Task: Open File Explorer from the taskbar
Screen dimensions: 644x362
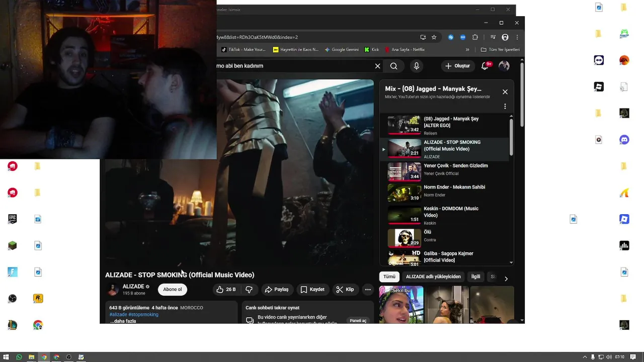Action: pyautogui.click(x=31, y=357)
